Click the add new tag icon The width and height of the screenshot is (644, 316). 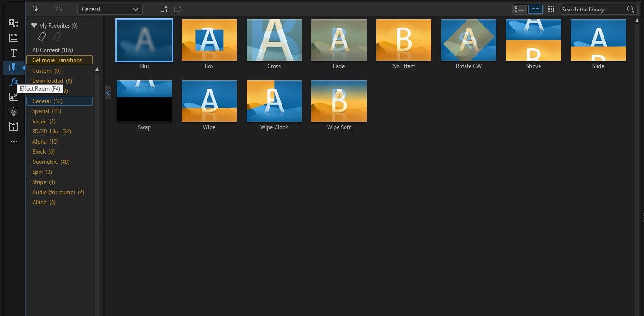(x=43, y=37)
